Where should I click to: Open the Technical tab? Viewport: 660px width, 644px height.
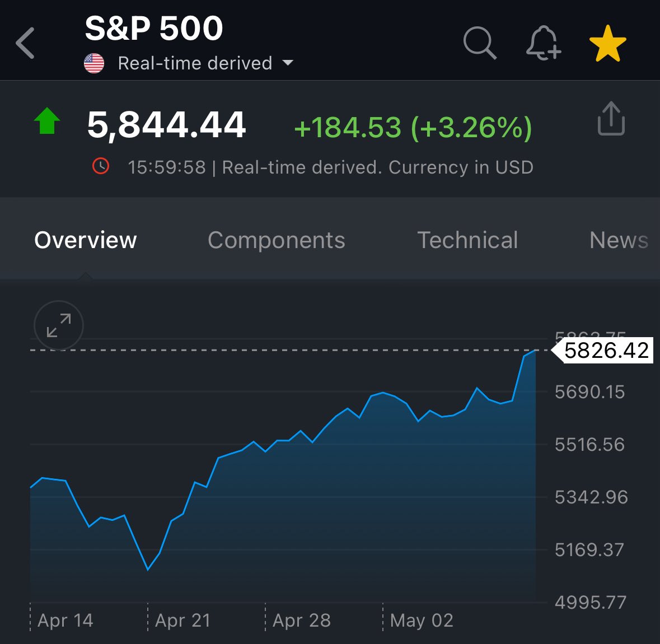[x=467, y=240]
